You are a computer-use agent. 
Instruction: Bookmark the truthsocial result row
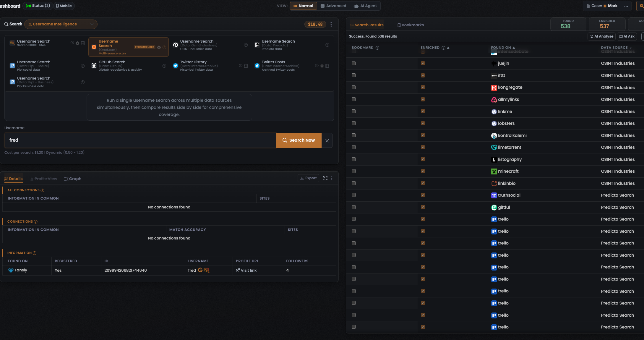tap(353, 195)
